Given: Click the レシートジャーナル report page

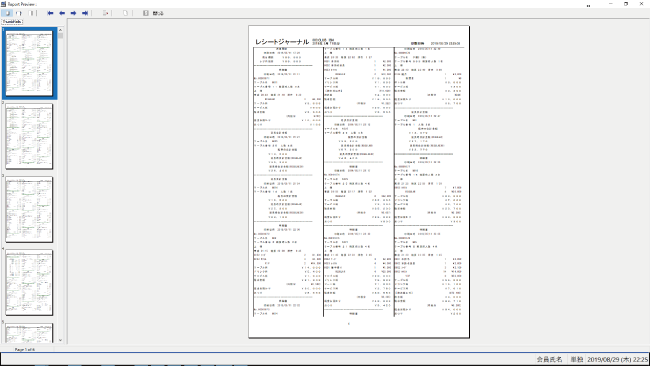Looking at the screenshot, I should click(359, 182).
